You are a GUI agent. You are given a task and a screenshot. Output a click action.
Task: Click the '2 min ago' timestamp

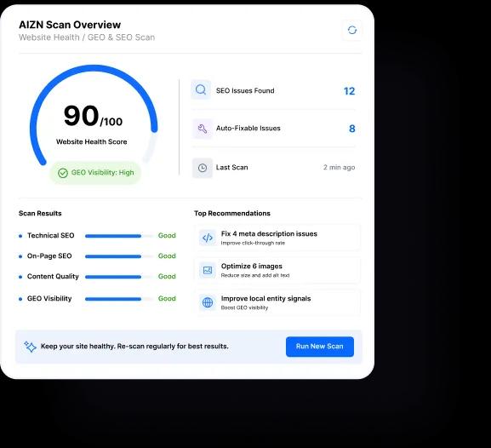click(x=340, y=168)
